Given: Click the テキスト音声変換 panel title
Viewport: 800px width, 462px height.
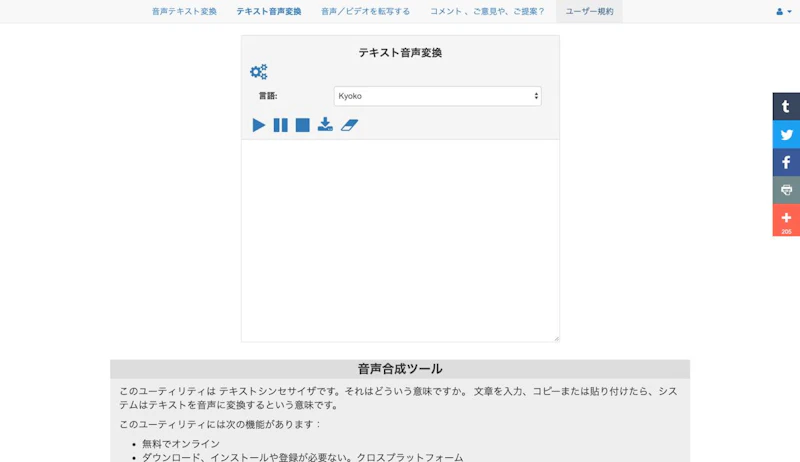Looking at the screenshot, I should point(400,53).
